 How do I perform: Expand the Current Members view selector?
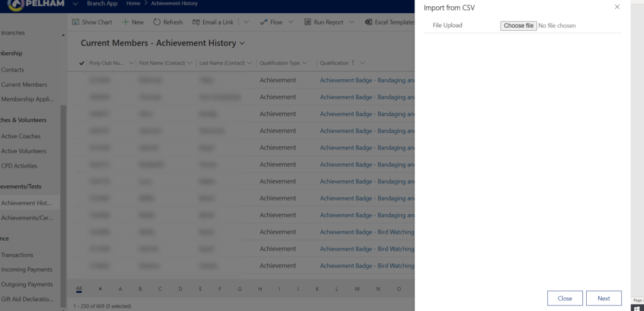click(x=242, y=43)
